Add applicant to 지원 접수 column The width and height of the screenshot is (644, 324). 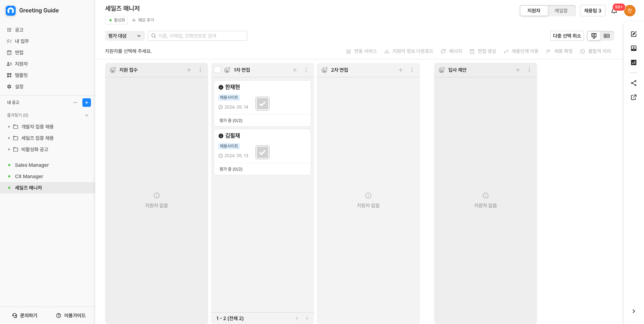click(189, 70)
